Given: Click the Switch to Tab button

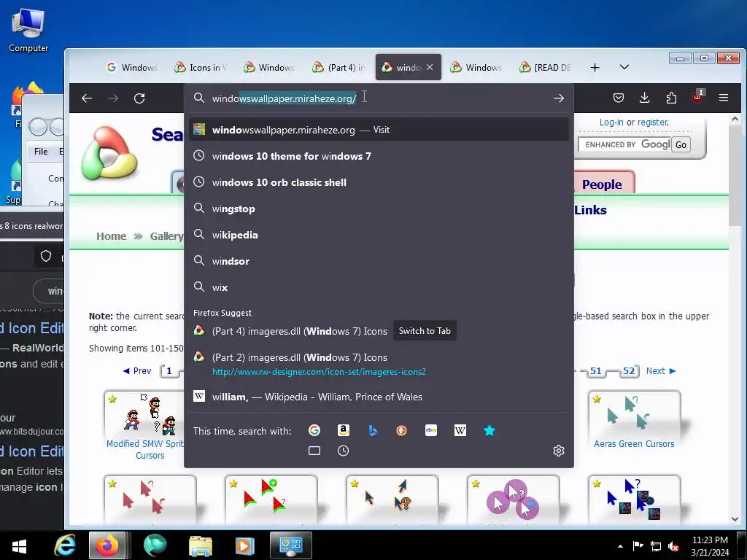Looking at the screenshot, I should tap(425, 331).
